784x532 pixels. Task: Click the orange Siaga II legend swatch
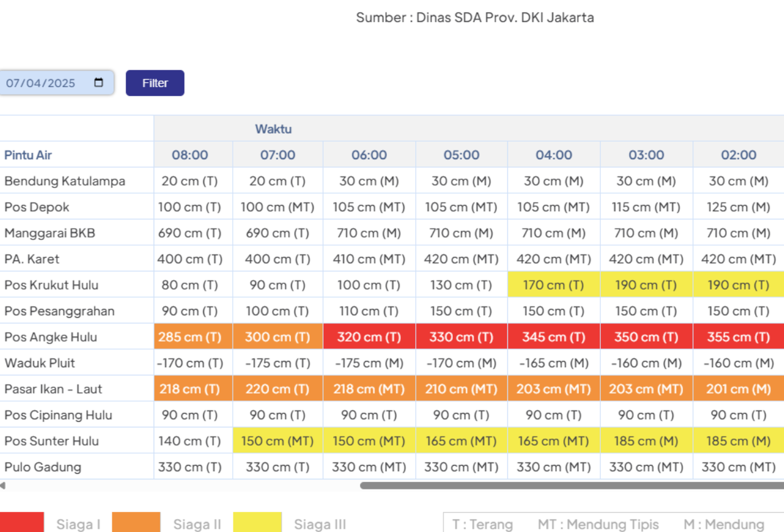[x=136, y=523]
